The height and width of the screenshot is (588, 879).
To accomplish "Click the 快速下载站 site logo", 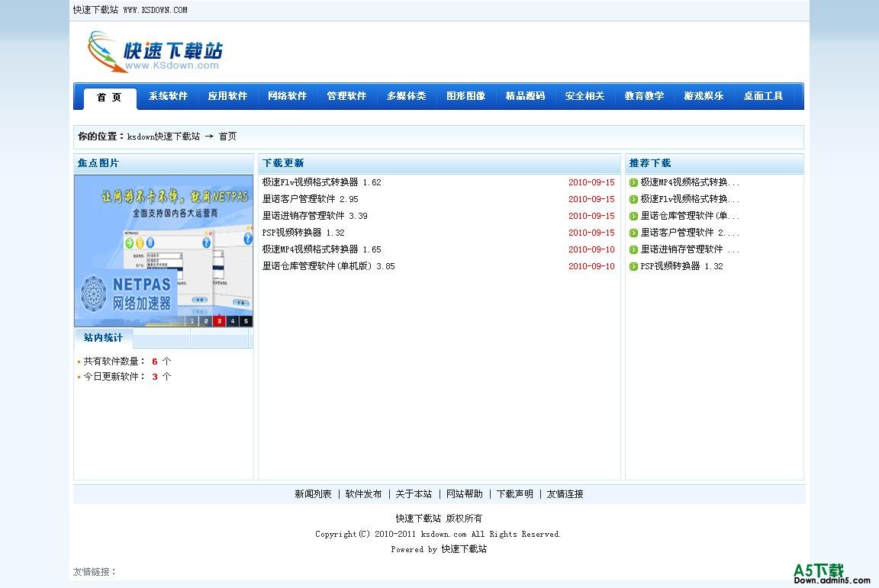I will [x=155, y=52].
